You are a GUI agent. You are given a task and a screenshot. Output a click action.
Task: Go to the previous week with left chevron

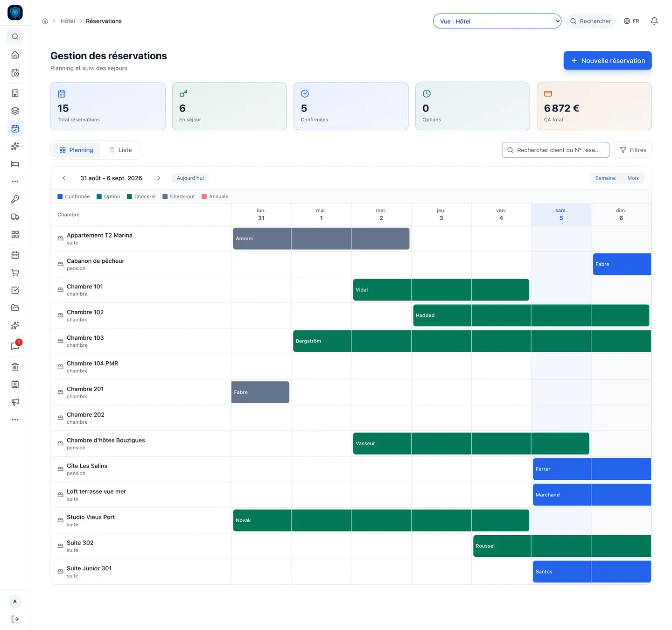(64, 178)
